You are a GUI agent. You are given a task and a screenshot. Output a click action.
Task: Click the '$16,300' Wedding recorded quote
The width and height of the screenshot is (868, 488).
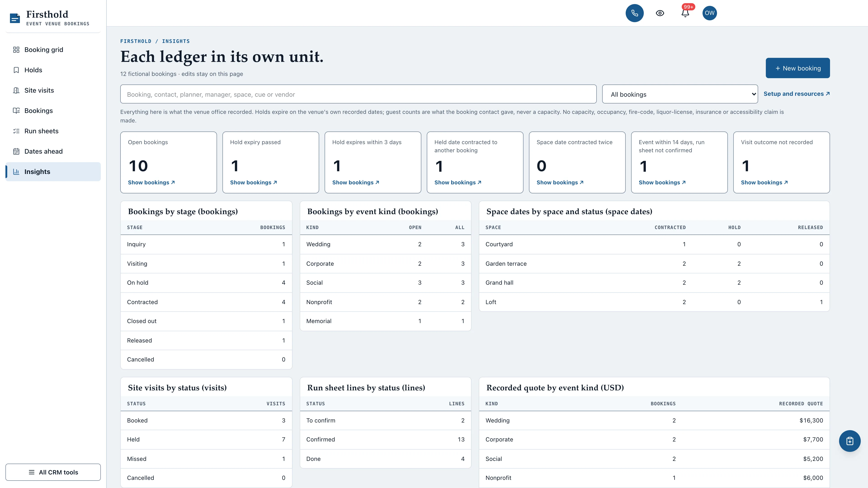tap(811, 421)
